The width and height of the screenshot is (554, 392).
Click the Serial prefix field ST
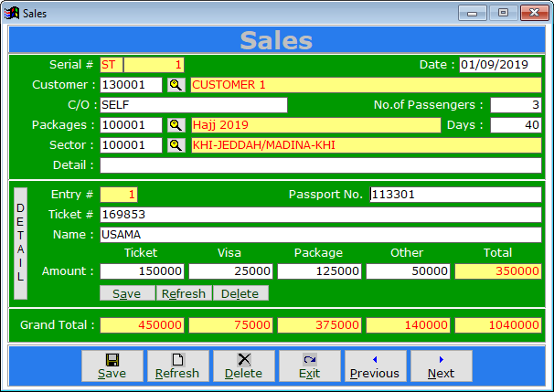112,65
